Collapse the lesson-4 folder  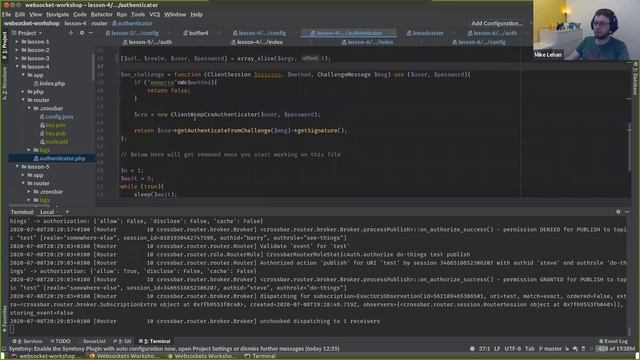click(x=17, y=67)
